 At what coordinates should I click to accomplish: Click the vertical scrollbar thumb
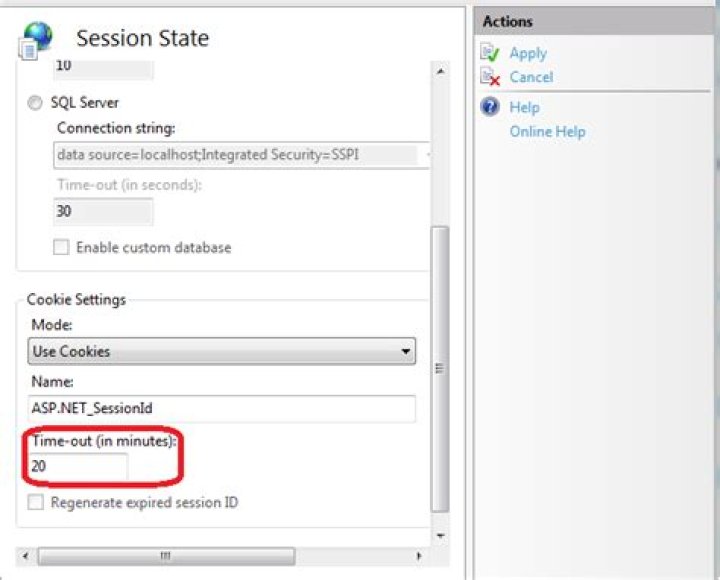(440, 369)
